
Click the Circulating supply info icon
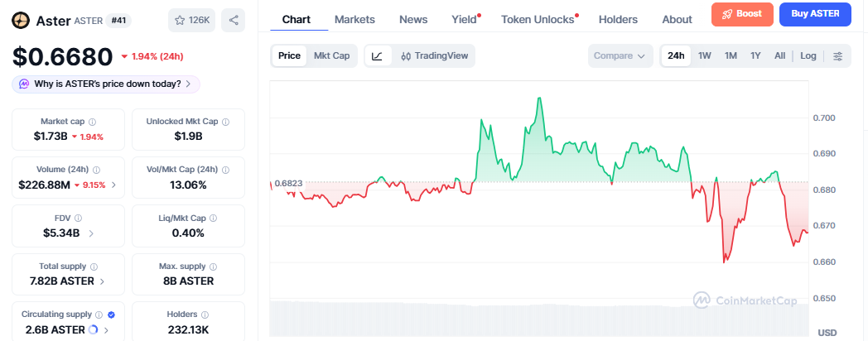coord(99,315)
